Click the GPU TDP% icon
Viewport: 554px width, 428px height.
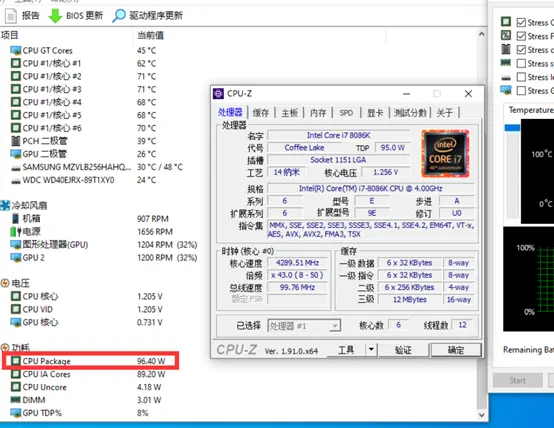[x=16, y=413]
